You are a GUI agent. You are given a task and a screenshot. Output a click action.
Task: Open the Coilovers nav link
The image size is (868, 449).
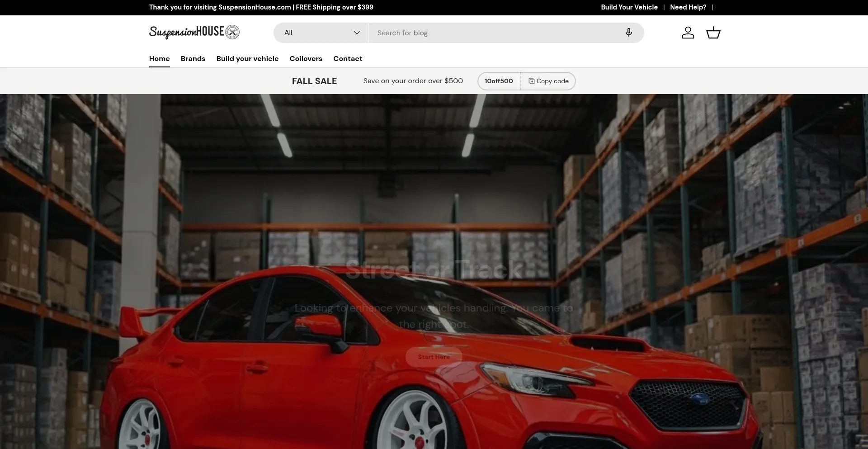[x=306, y=59]
